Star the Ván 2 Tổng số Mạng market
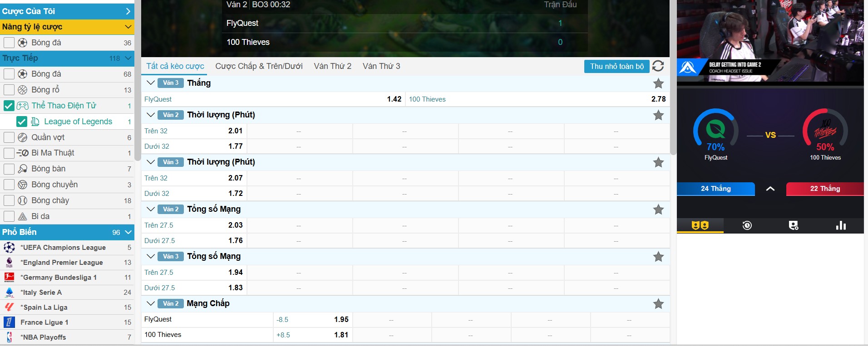 [x=658, y=210]
